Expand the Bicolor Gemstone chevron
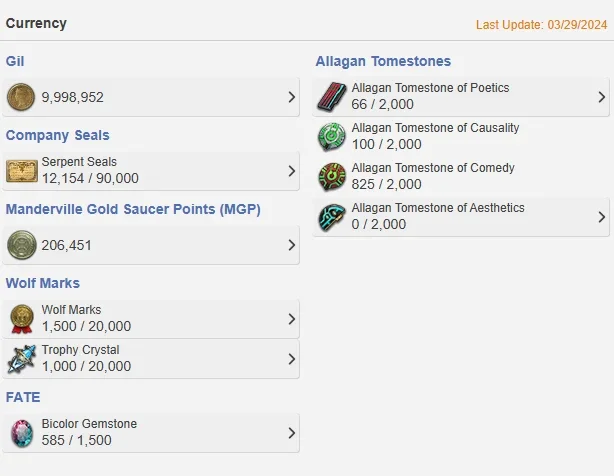The height and width of the screenshot is (476, 614). pyautogui.click(x=292, y=433)
